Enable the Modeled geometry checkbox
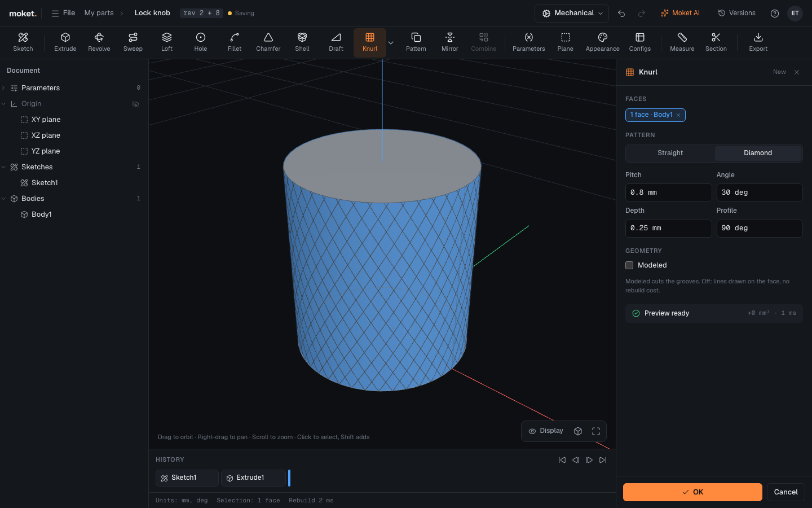This screenshot has width=812, height=508. pyautogui.click(x=629, y=265)
